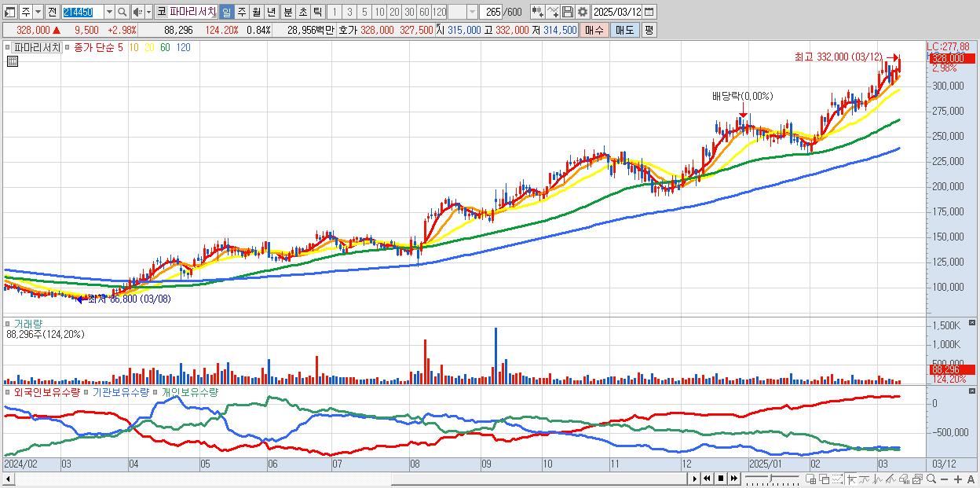Image resolution: width=980 pixels, height=488 pixels.
Task: Save chart with the floppy disk icon
Action: point(568,12)
